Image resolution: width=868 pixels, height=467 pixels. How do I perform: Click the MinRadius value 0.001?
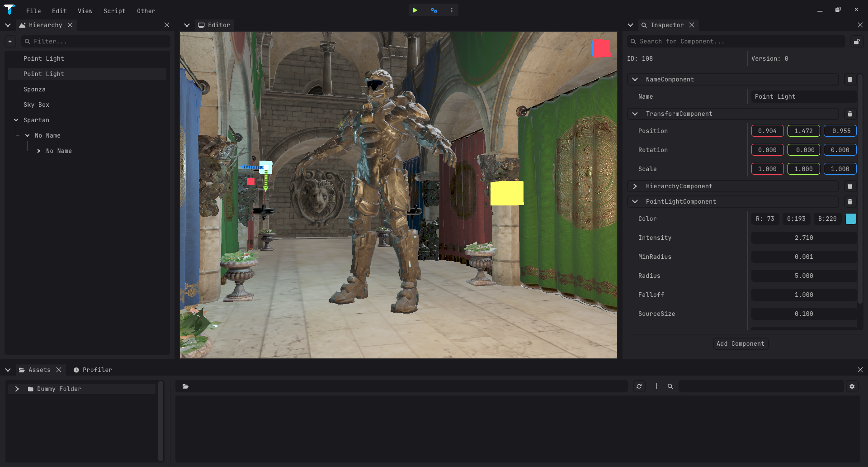coord(804,257)
